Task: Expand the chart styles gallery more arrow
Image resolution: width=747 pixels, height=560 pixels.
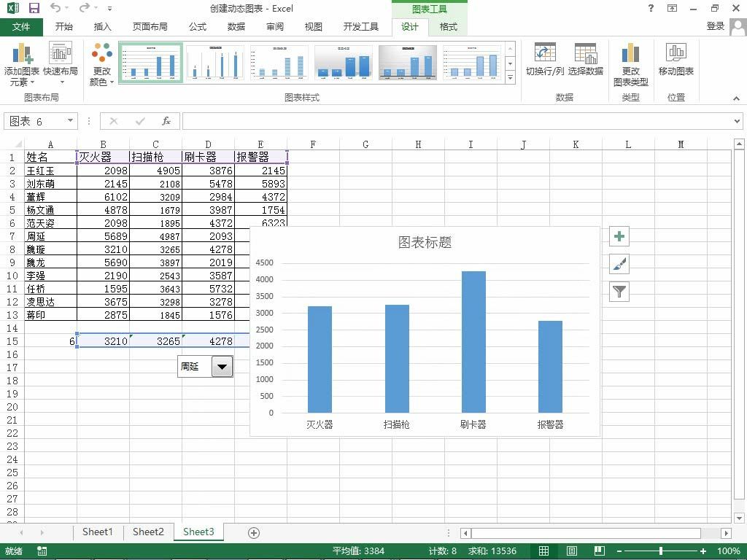Action: click(510, 77)
